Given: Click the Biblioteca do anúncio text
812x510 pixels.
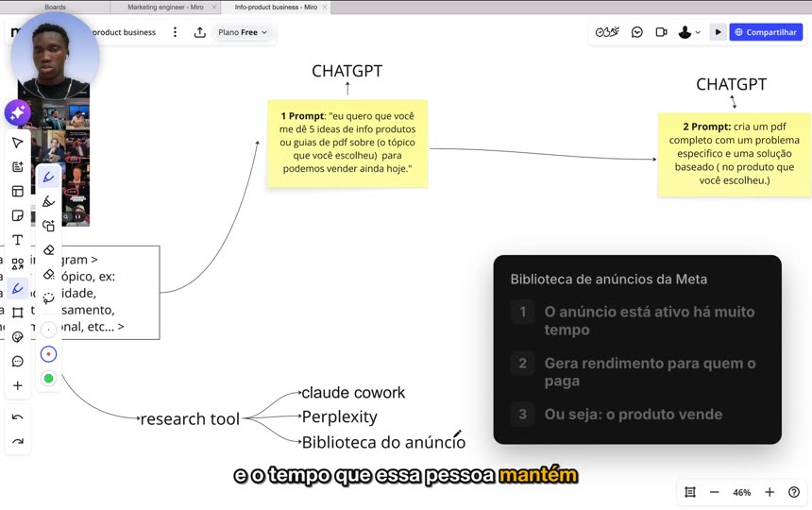Looking at the screenshot, I should point(383,442).
